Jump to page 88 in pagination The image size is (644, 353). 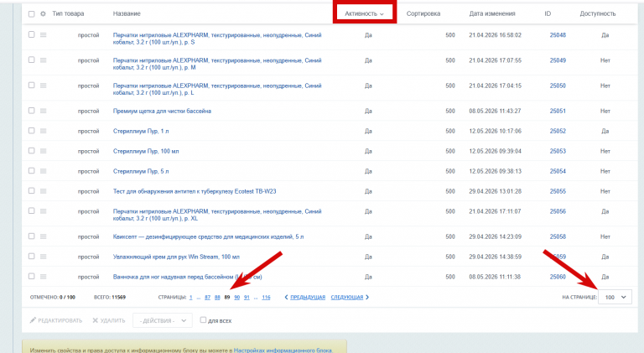click(x=217, y=297)
